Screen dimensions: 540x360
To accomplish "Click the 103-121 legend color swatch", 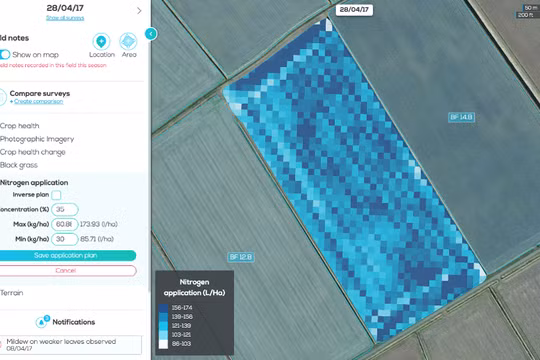I will pos(163,335).
